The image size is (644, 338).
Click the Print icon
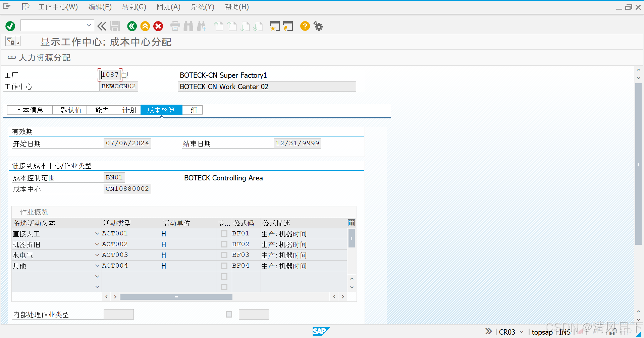click(x=175, y=26)
